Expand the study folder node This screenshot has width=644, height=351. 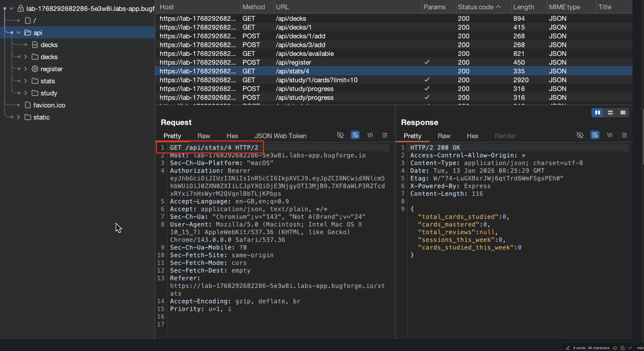(x=26, y=93)
